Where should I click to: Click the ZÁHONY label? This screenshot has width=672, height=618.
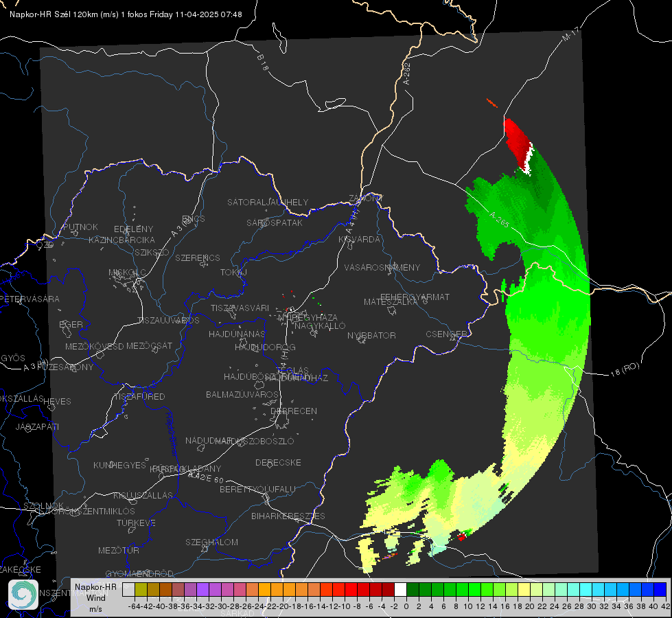(366, 198)
